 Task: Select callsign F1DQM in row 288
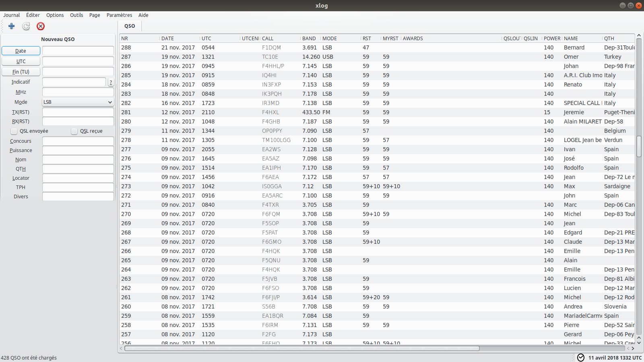[x=271, y=47]
